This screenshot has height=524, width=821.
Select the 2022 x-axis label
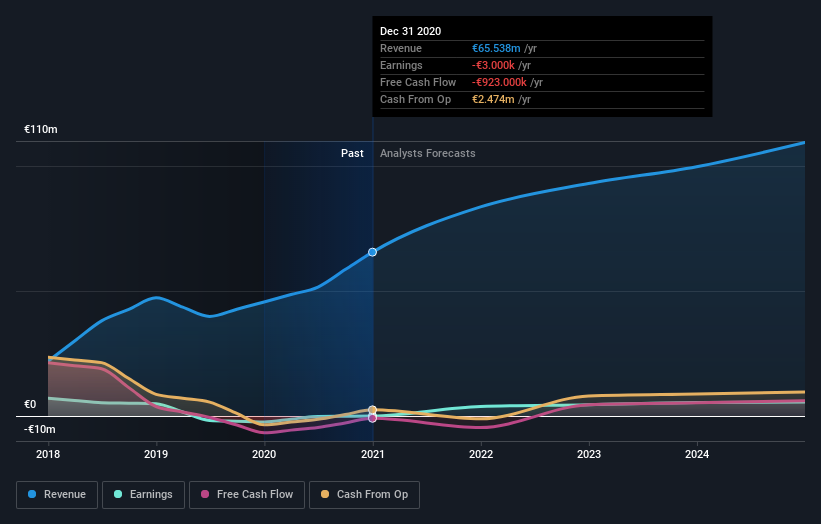point(481,454)
